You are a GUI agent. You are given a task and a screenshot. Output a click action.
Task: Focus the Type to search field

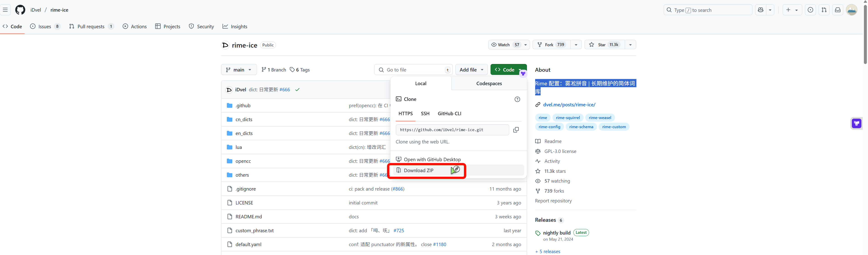click(708, 10)
